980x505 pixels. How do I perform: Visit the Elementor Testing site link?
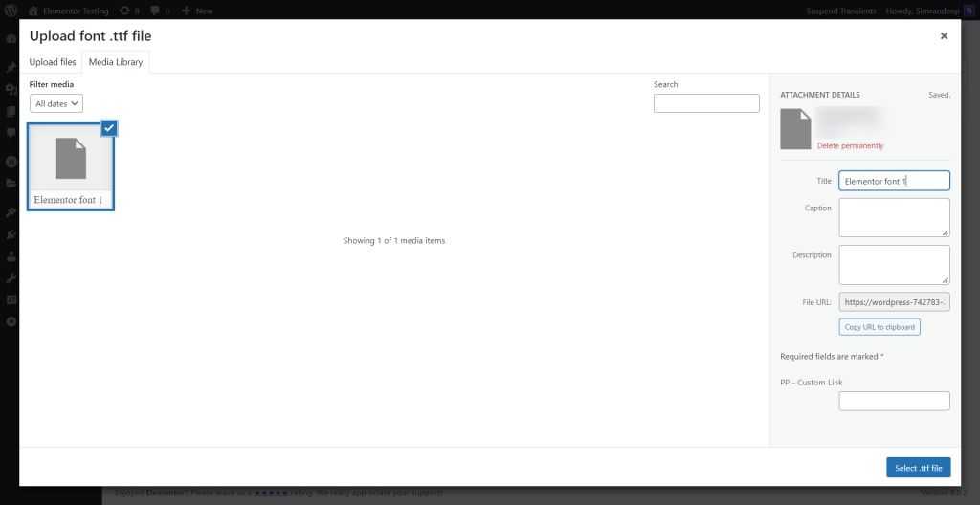pos(69,11)
